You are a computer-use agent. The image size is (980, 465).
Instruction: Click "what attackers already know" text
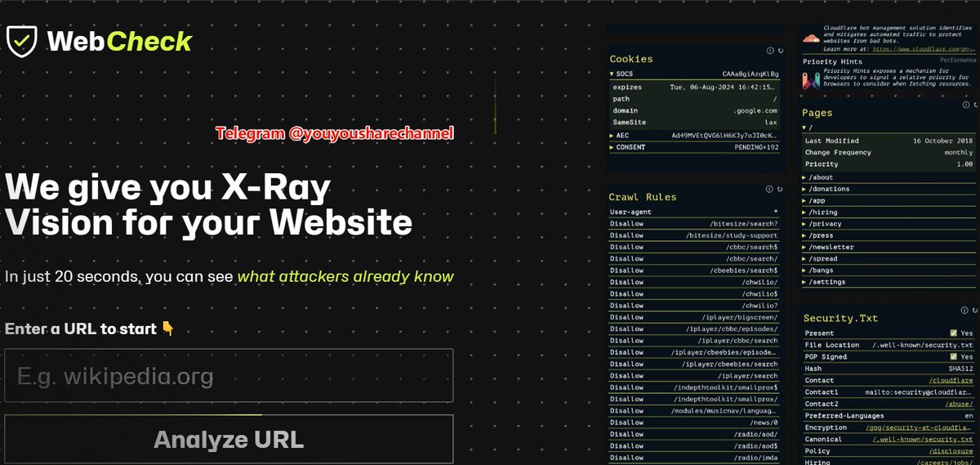345,276
